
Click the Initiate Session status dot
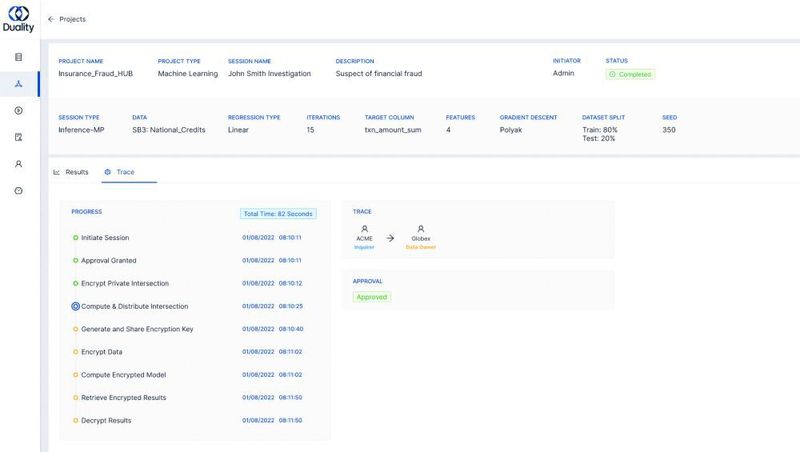coord(76,238)
